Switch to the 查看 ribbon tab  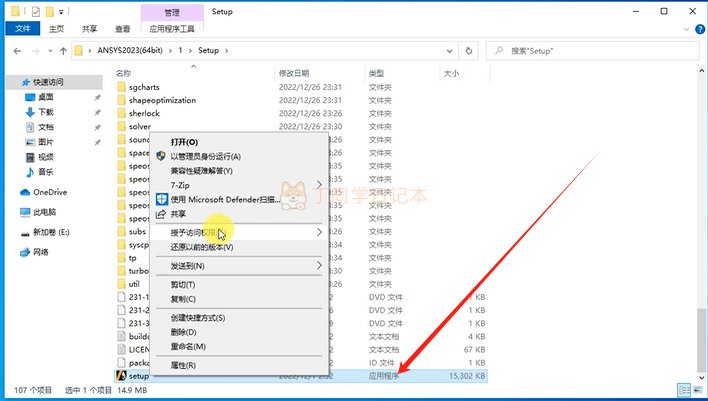[x=122, y=28]
